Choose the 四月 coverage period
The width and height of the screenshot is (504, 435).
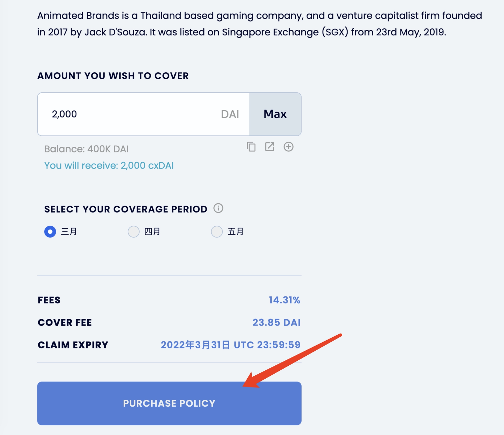(x=134, y=232)
